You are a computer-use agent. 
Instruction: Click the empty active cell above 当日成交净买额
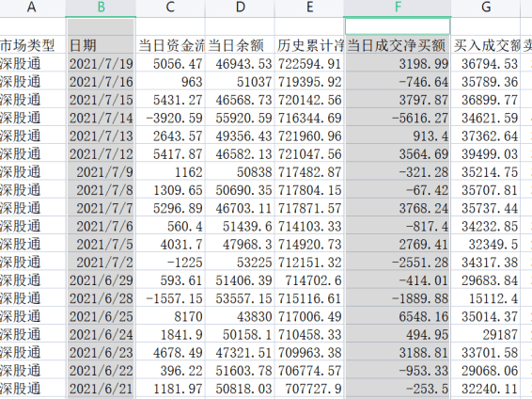pos(398,26)
